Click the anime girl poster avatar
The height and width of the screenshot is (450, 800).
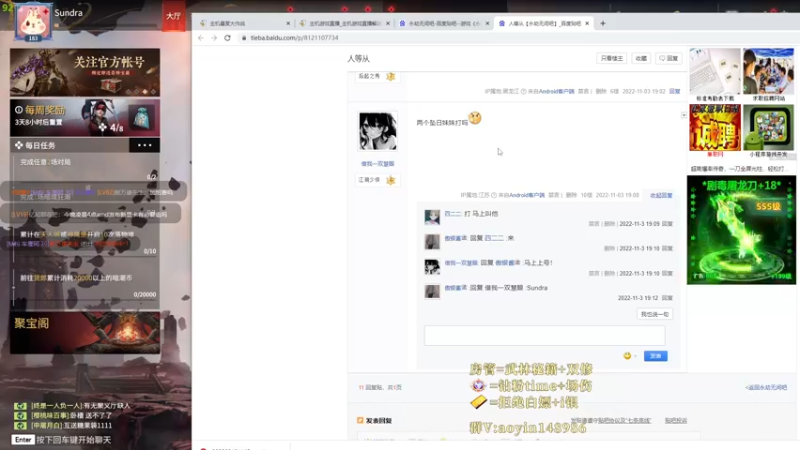tap(378, 131)
